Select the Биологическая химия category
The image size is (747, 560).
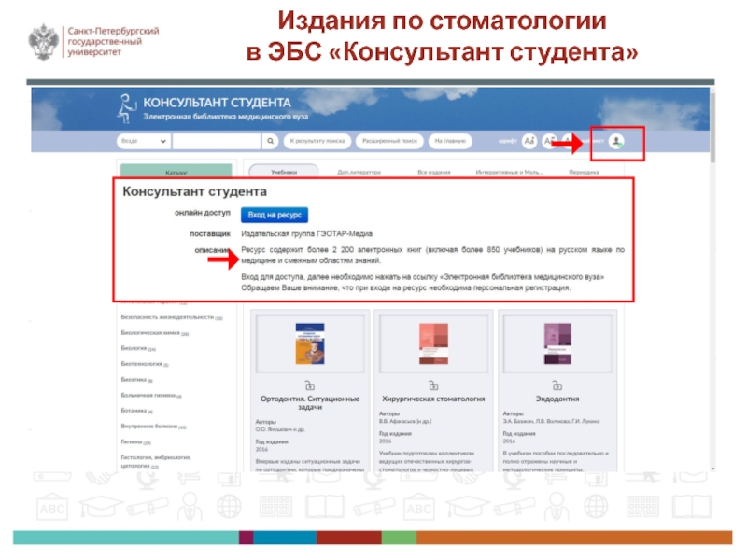[154, 333]
